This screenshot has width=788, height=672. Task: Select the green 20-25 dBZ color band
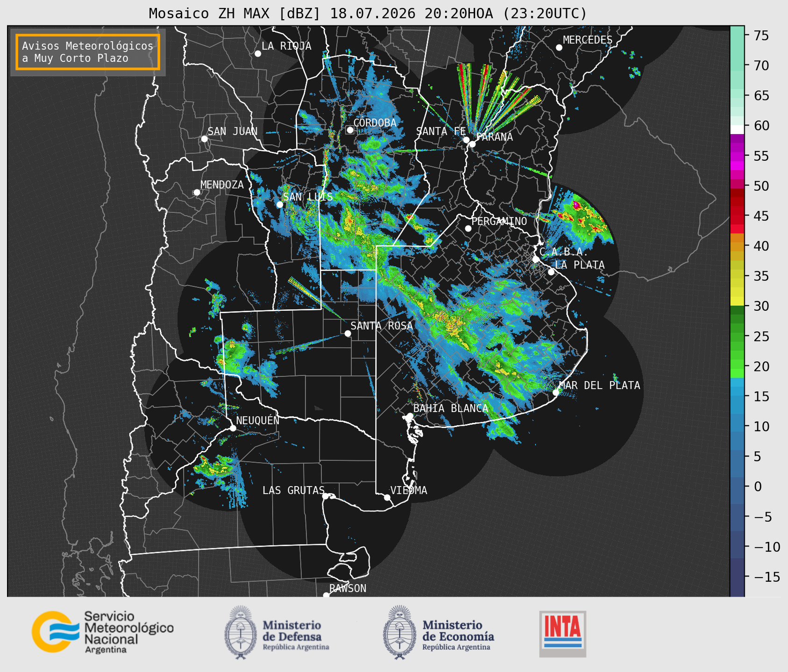tap(737, 351)
